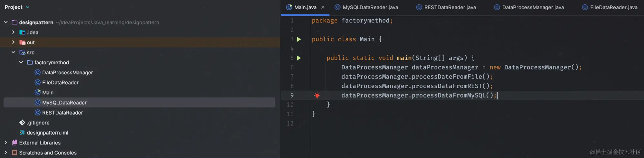The width and height of the screenshot is (644, 158).
Task: Click 'processDataFromMySQL' call on line 9
Action: [449, 95]
